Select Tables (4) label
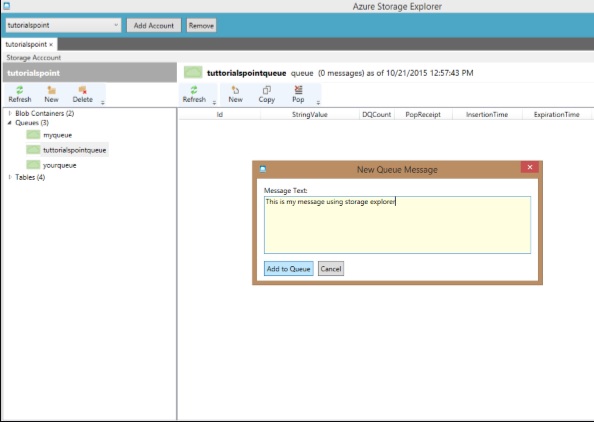 (x=30, y=177)
